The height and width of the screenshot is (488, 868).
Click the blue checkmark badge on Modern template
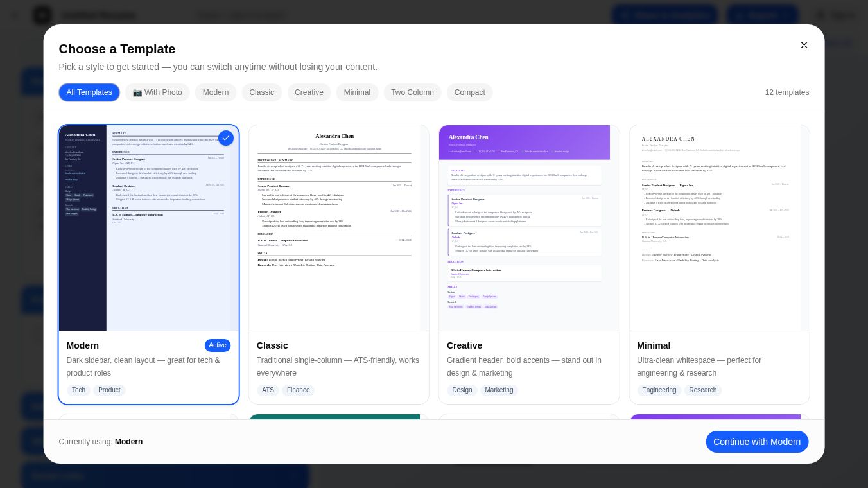[x=226, y=138]
